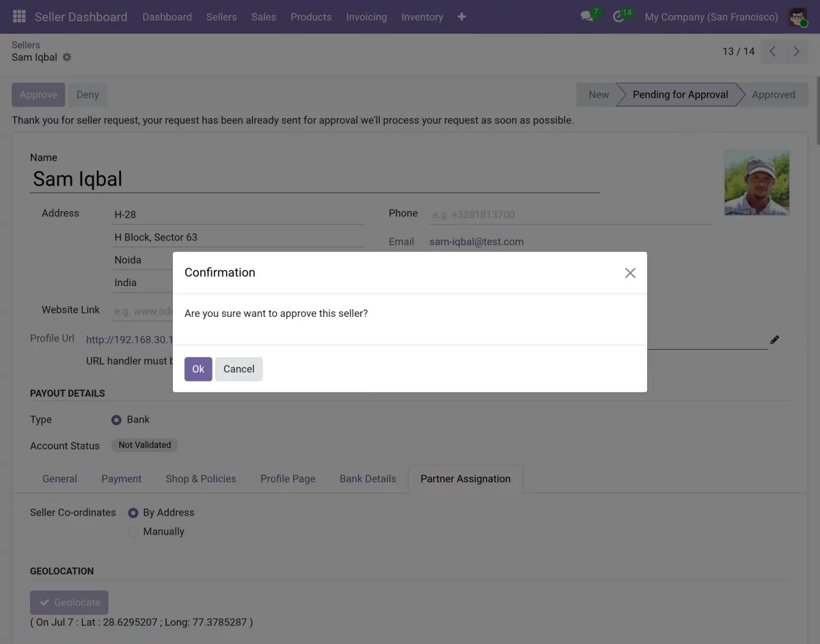Open the Inventory menu

tap(422, 16)
